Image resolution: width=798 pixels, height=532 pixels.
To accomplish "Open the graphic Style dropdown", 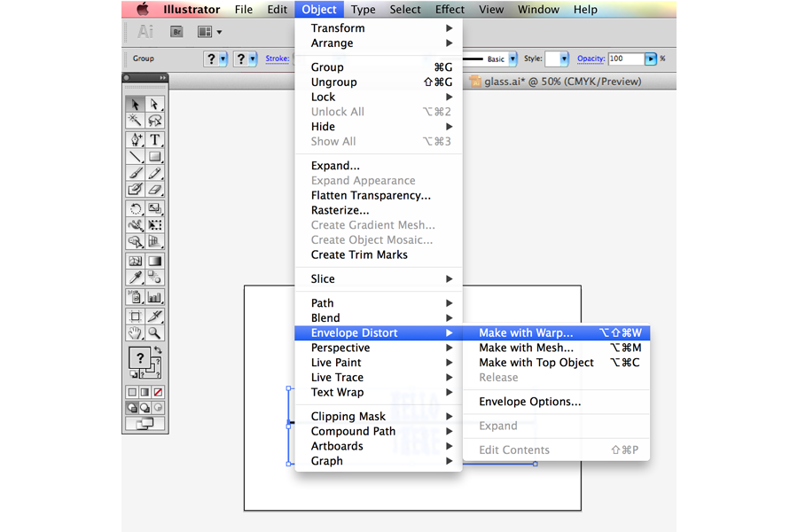I will click(x=564, y=59).
